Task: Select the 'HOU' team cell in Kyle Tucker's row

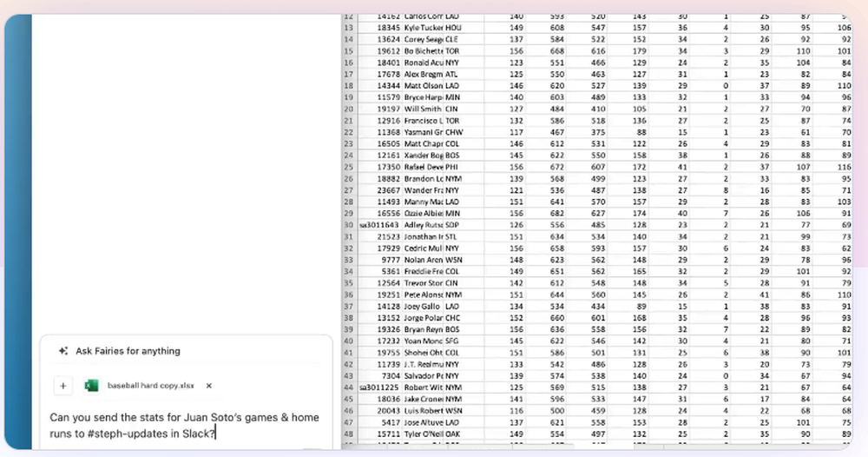Action: 464,28
